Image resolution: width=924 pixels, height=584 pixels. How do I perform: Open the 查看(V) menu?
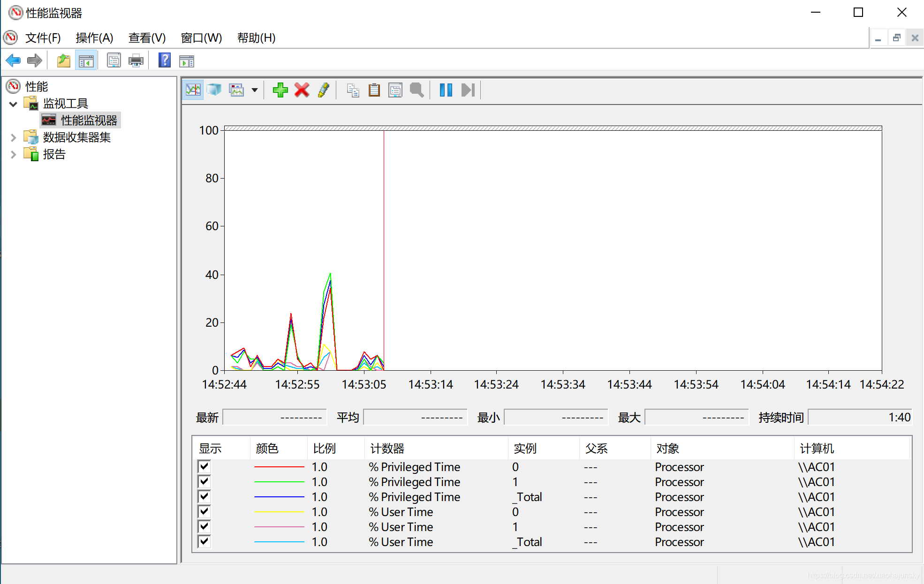point(147,37)
